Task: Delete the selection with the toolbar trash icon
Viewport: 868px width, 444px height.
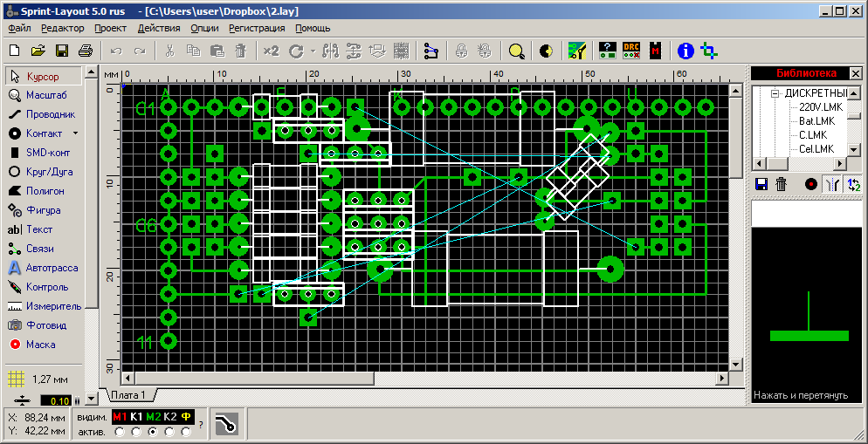Action: pos(240,51)
